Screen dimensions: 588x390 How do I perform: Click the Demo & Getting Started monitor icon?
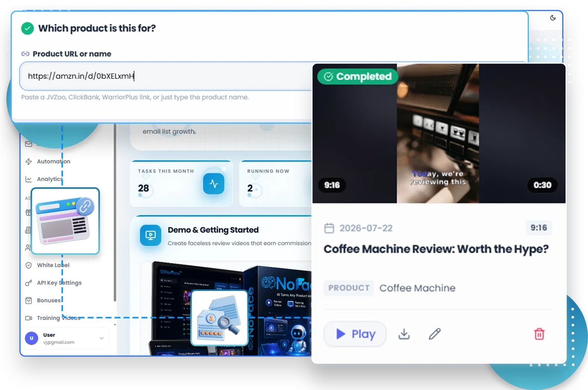click(150, 235)
